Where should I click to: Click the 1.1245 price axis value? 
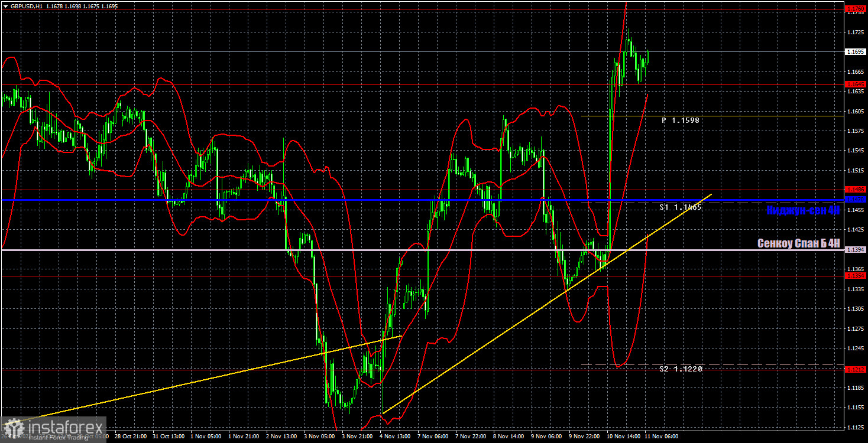tap(856, 348)
